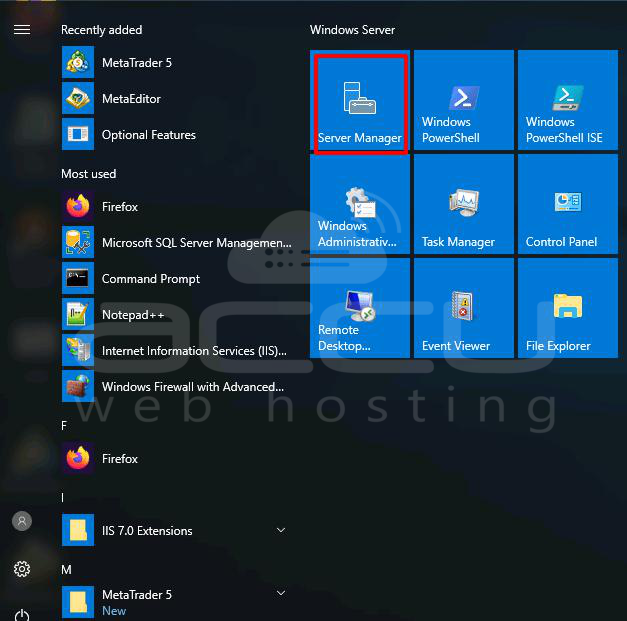
Task: Open the Windows PowerShell ISE tile
Action: [x=568, y=100]
